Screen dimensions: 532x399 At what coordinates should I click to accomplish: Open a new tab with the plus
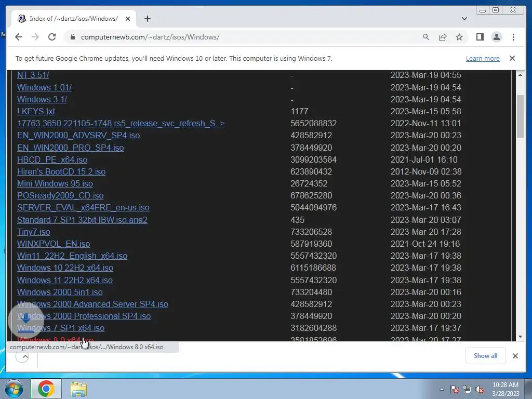[x=147, y=19]
